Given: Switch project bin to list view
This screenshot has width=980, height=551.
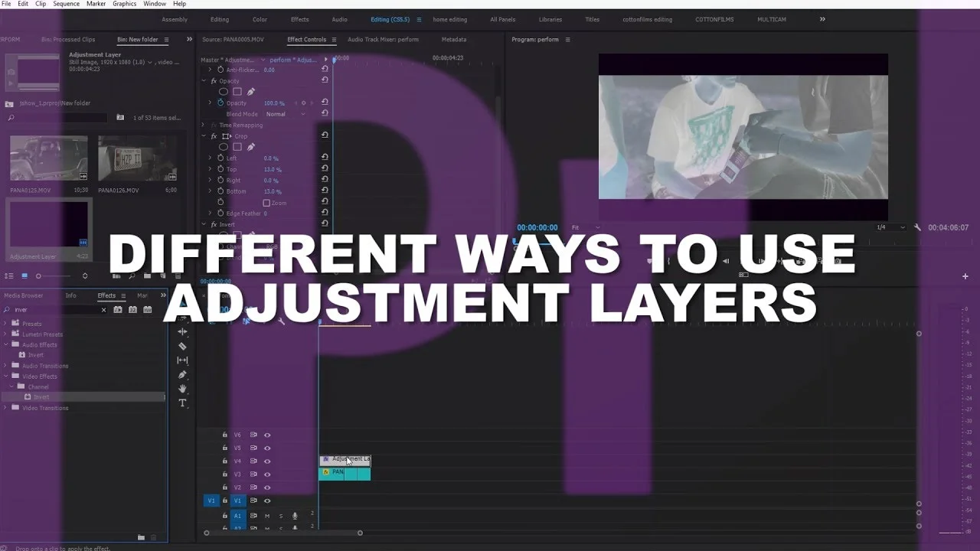Looking at the screenshot, I should click(9, 275).
